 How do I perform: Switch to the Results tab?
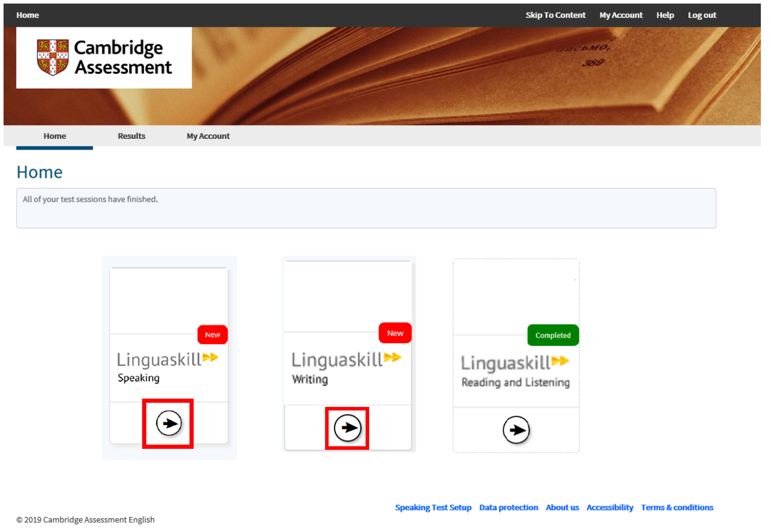[x=131, y=136]
